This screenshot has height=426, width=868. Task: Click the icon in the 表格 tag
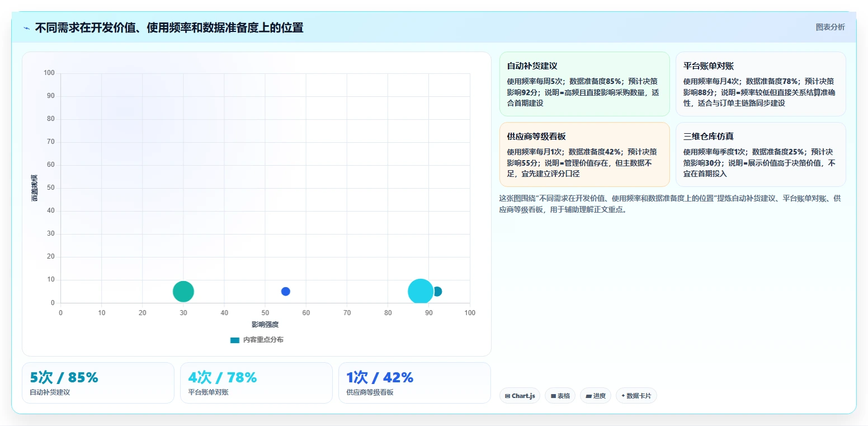[x=553, y=396]
